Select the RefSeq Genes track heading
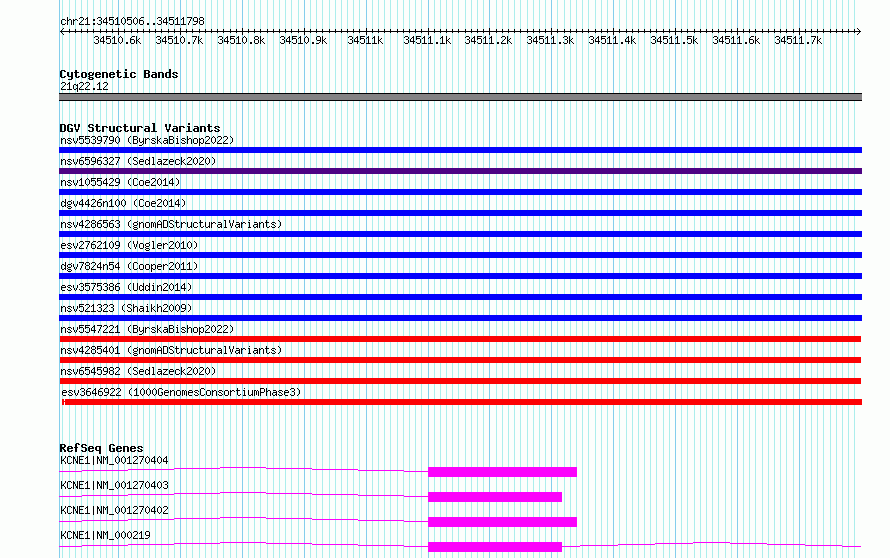The height and width of the screenshot is (558, 890). [101, 448]
